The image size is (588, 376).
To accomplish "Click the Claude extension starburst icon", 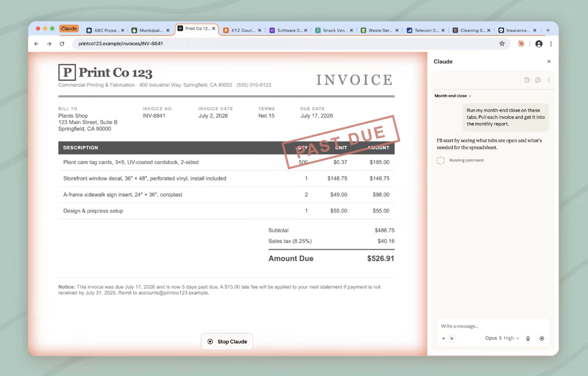I will (x=521, y=44).
